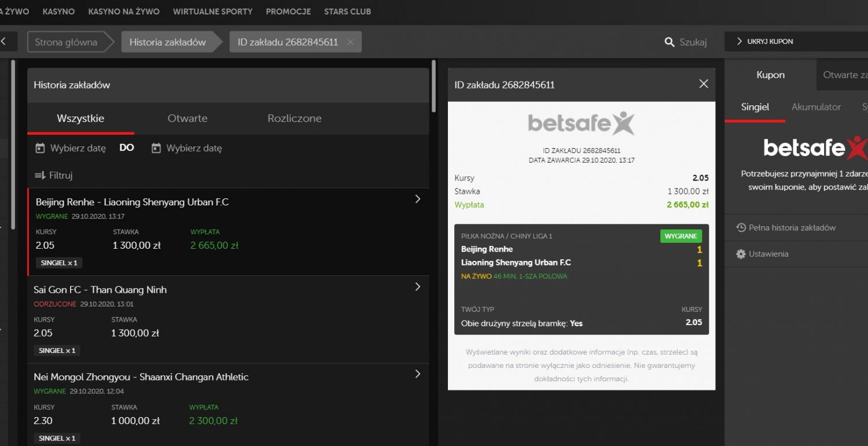Click the back arrow at far left
Screen dimensions: 868x446
pos(3,41)
